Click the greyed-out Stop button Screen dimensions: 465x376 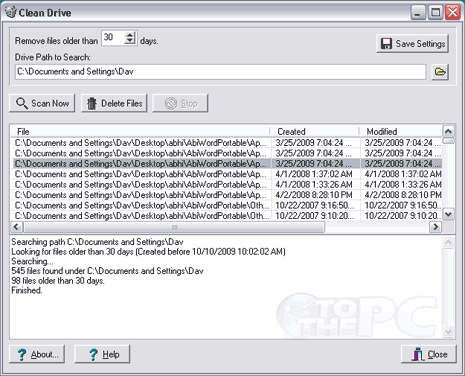click(x=180, y=103)
